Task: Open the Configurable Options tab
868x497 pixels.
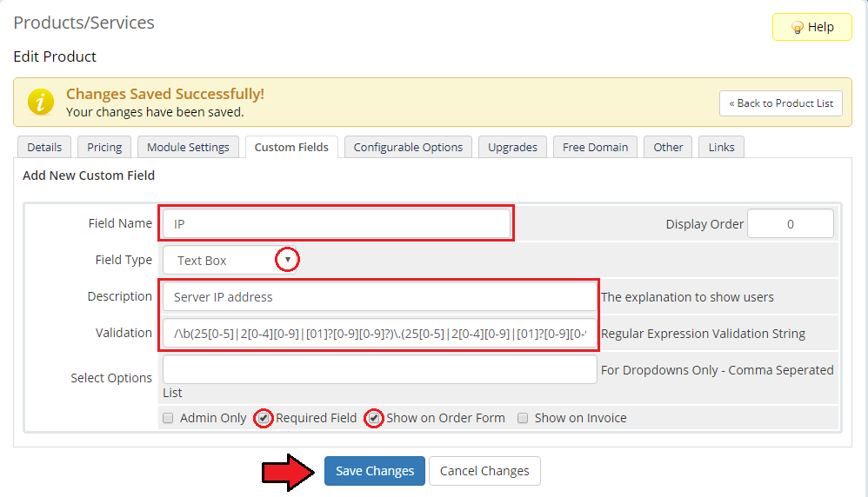Action: click(409, 147)
